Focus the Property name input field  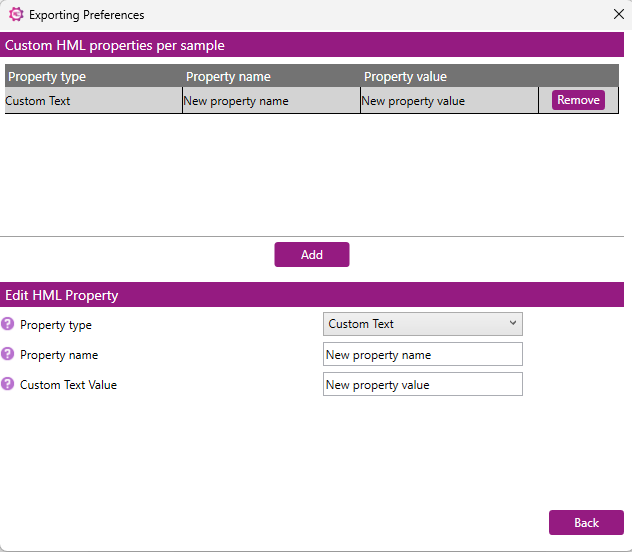[x=422, y=354]
